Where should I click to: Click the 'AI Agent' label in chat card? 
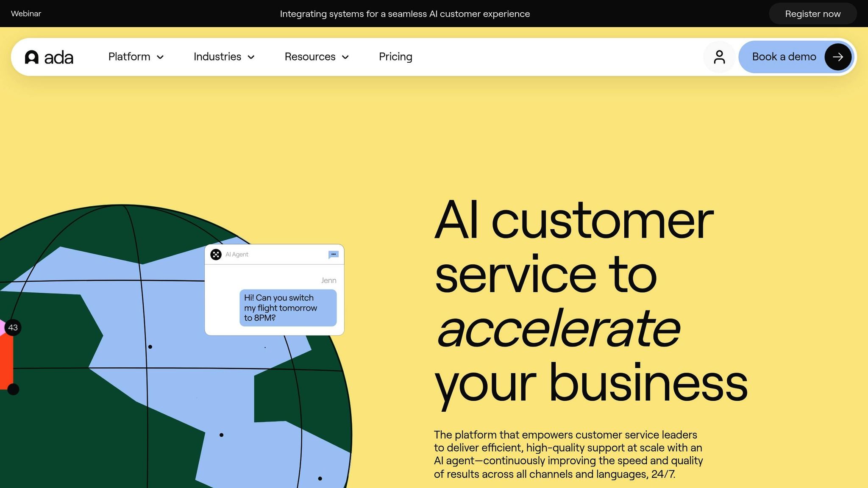pyautogui.click(x=236, y=255)
